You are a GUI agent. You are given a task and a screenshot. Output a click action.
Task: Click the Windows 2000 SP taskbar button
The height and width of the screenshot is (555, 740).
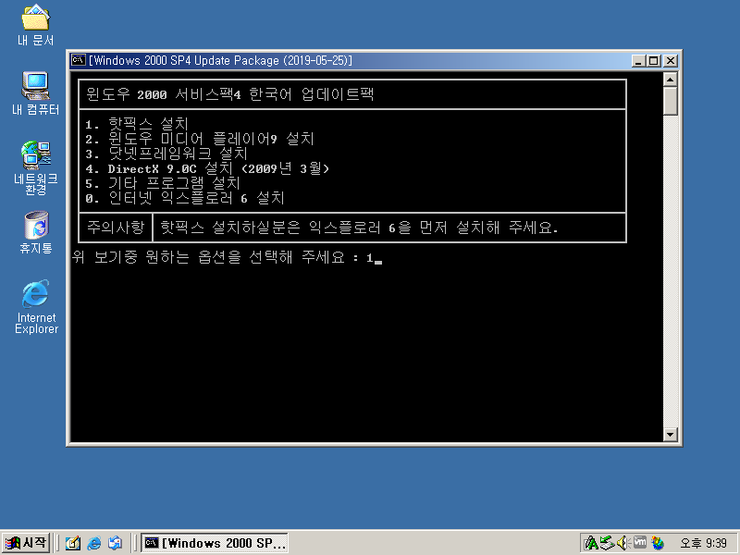[x=215, y=543]
